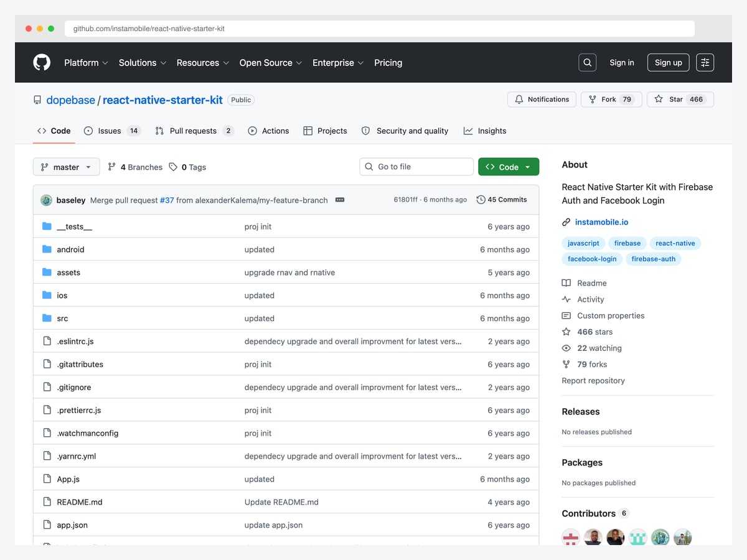This screenshot has height=560, width=747.
Task: Select the firebase-auth topic tag
Action: pos(654,259)
